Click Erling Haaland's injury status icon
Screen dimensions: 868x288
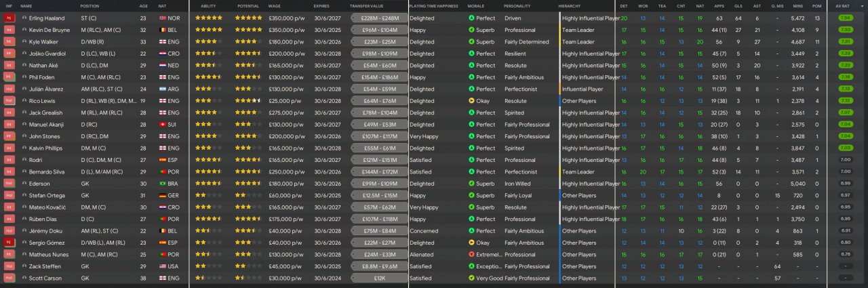click(x=9, y=18)
